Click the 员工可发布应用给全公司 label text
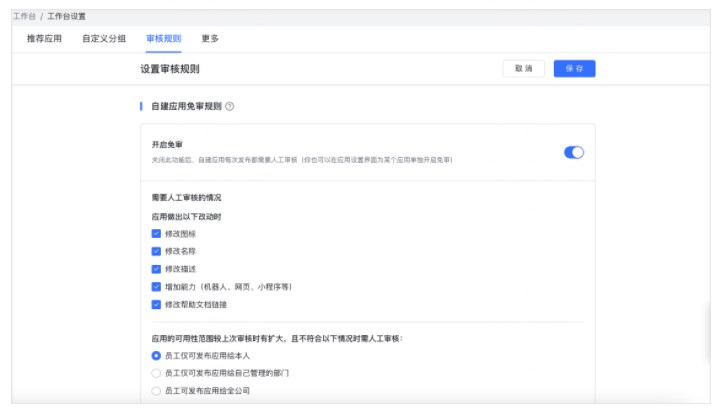This screenshot has width=724, height=410. (207, 391)
